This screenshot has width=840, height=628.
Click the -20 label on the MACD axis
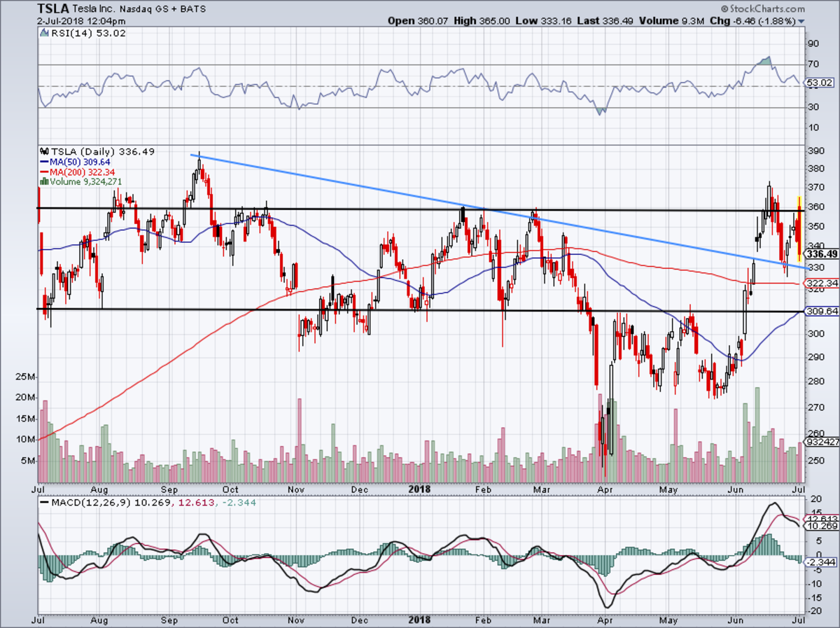click(814, 611)
